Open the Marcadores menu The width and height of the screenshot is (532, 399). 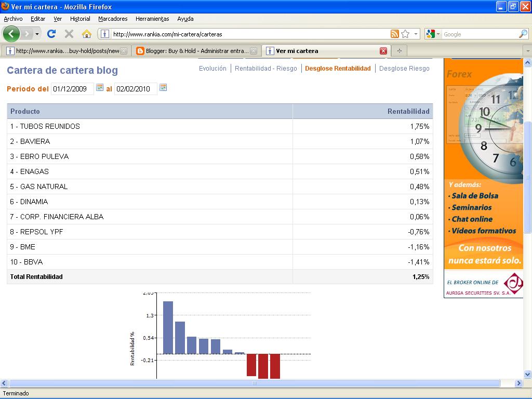[x=113, y=19]
